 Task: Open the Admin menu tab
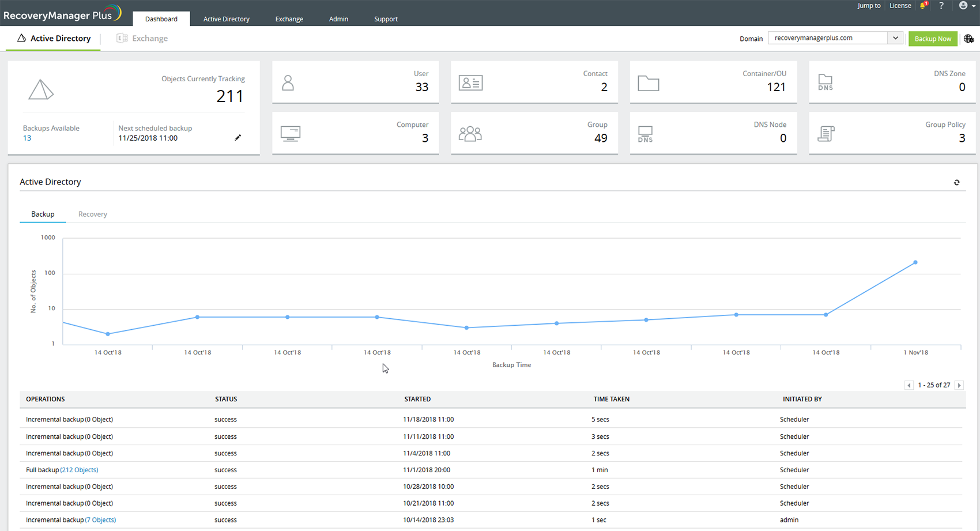coord(338,19)
